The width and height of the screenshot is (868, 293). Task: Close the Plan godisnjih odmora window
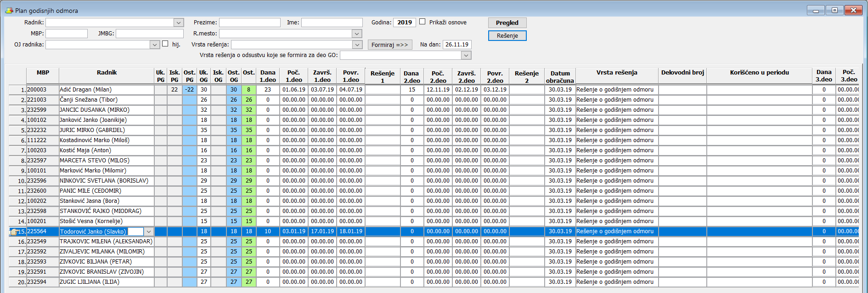tap(853, 10)
